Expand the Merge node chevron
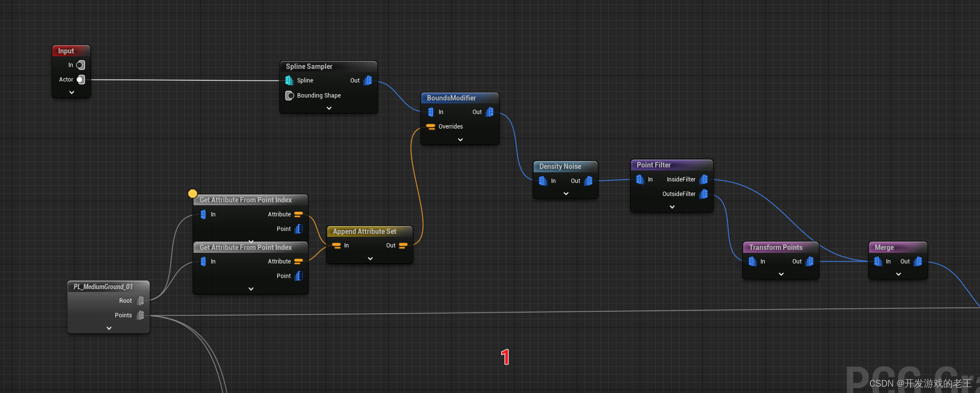980x393 pixels. 899,274
